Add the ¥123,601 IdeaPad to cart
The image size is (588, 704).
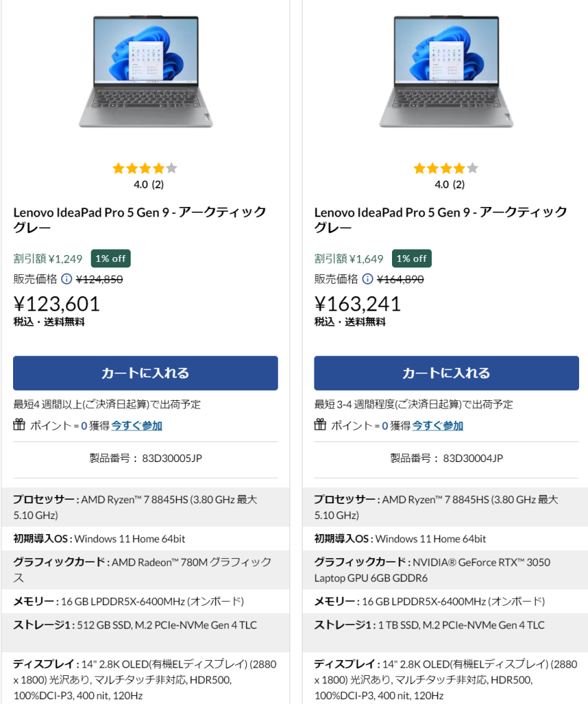click(x=145, y=373)
